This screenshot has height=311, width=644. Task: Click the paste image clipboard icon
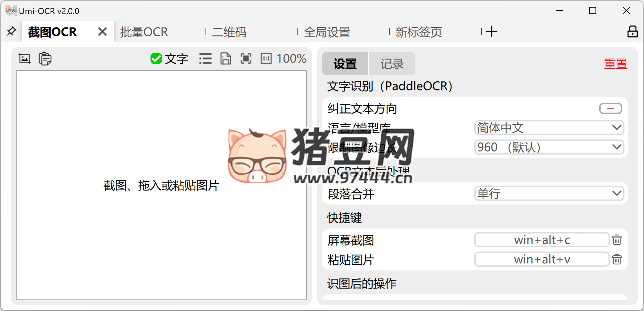pyautogui.click(x=45, y=59)
